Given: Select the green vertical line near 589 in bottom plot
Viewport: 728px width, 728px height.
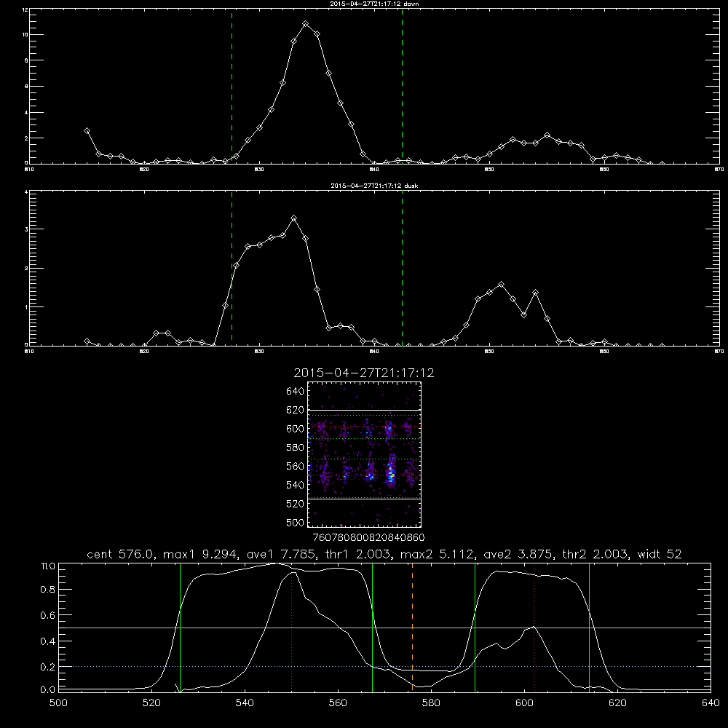Looking at the screenshot, I should [475, 627].
